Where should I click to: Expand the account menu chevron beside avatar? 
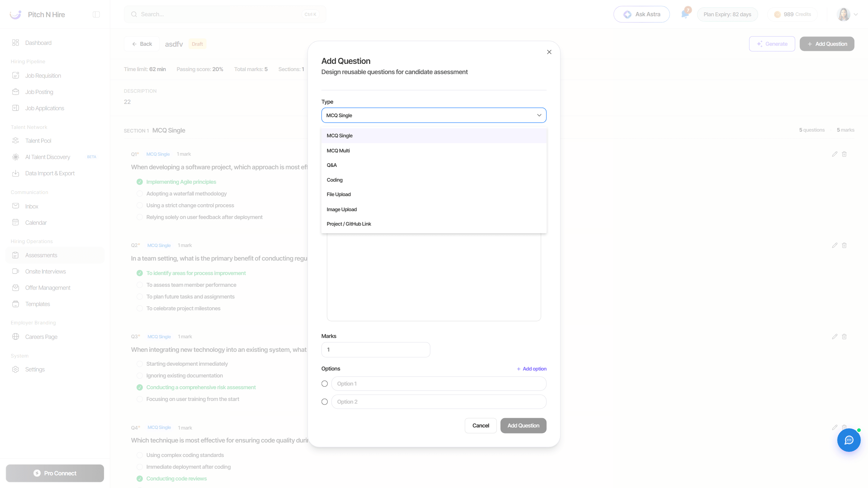[856, 14]
